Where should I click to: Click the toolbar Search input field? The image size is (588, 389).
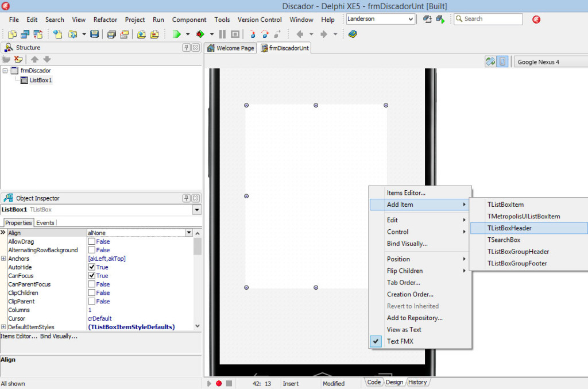point(488,19)
